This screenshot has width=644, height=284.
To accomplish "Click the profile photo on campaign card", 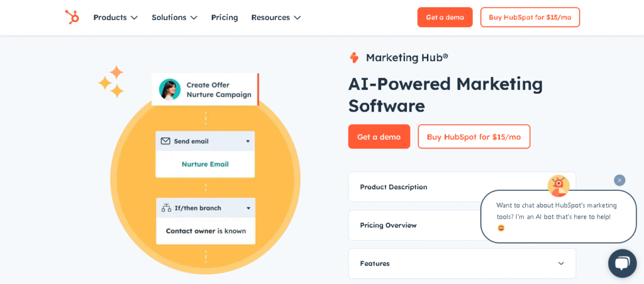I will [170, 89].
